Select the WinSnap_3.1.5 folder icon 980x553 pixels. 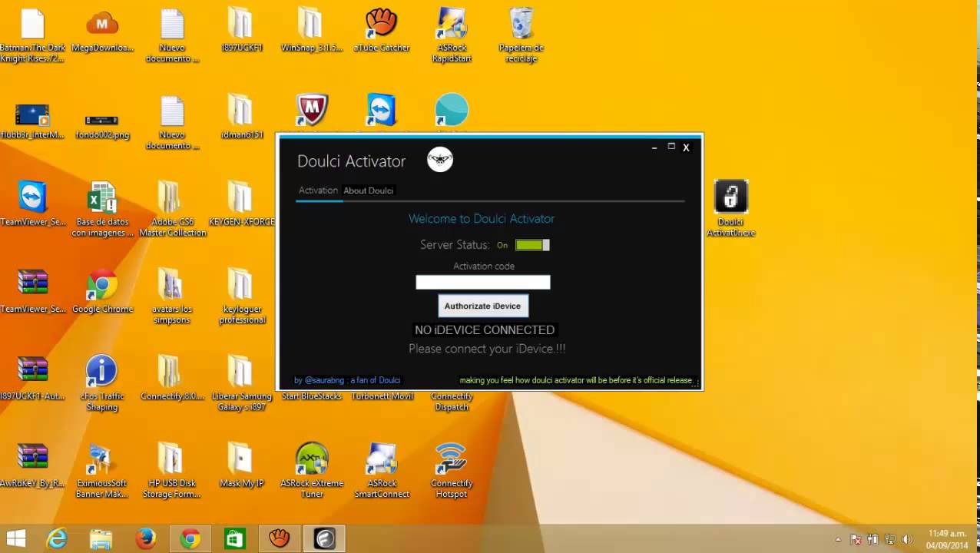tap(311, 31)
